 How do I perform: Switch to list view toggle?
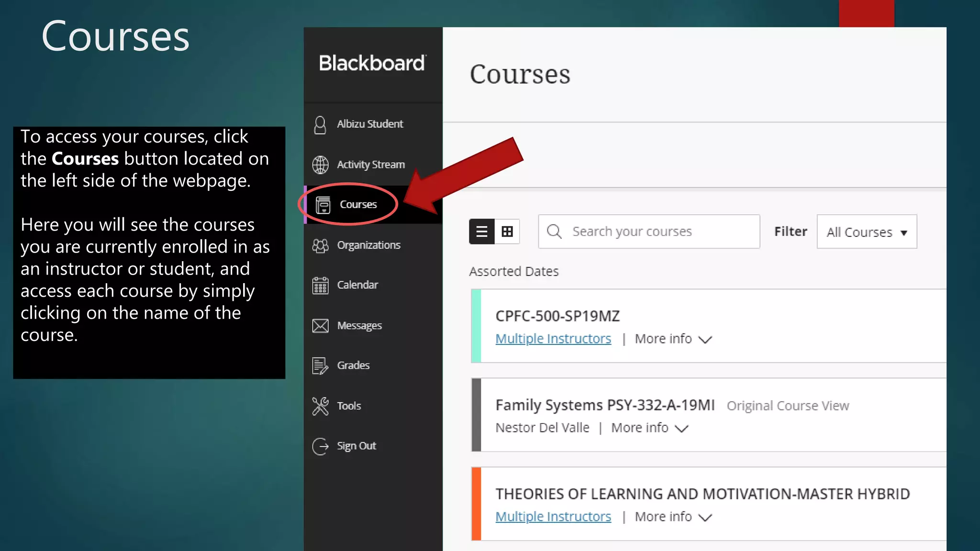tap(481, 232)
